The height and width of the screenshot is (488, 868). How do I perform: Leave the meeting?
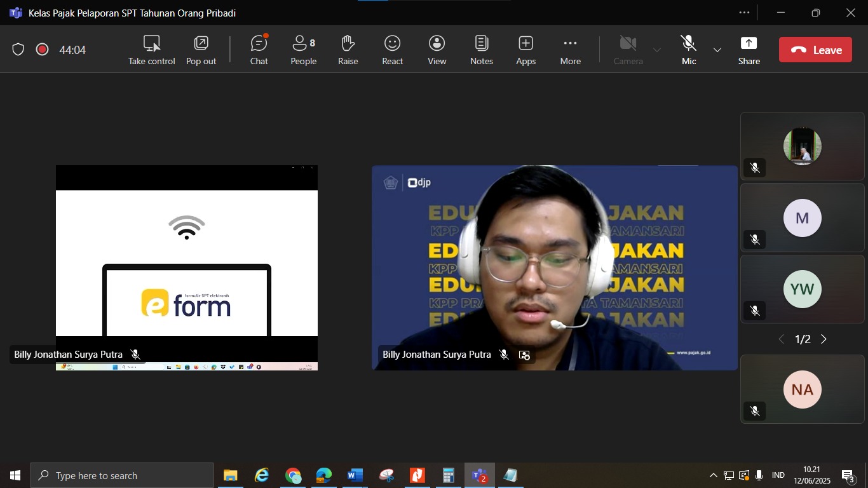pyautogui.click(x=815, y=50)
